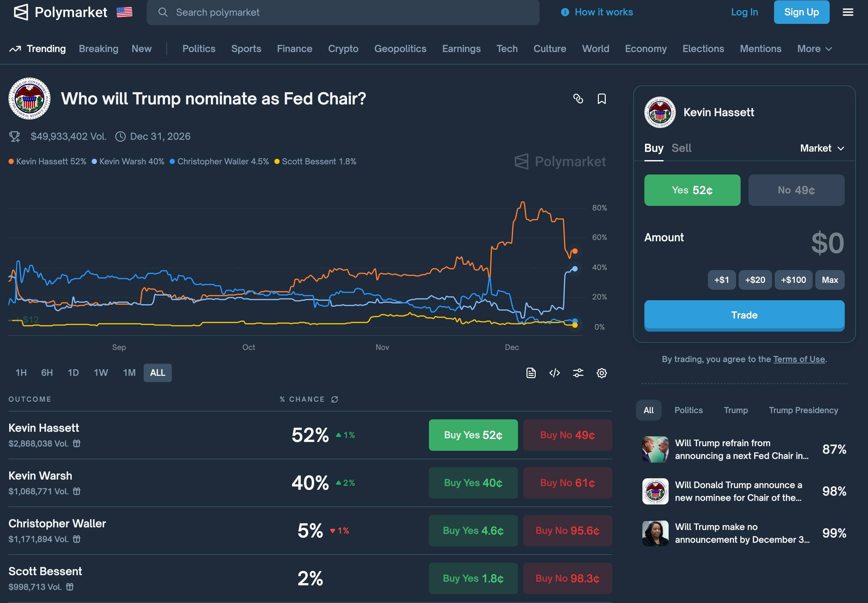Viewport: 868px width, 603px height.
Task: Open the chart document icon
Action: 531,373
